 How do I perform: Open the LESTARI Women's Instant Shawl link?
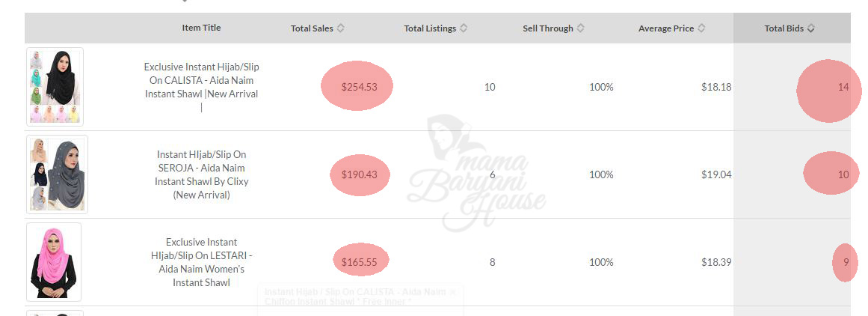tap(202, 262)
